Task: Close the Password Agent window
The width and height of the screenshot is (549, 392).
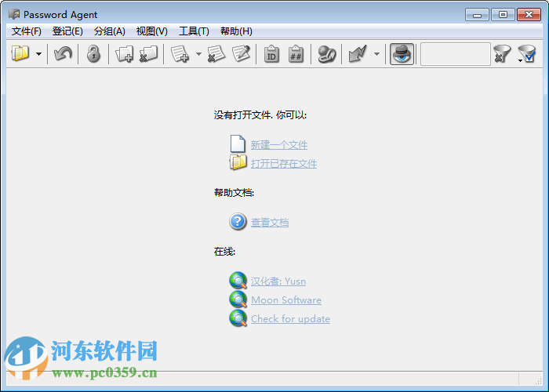Action: pos(529,15)
